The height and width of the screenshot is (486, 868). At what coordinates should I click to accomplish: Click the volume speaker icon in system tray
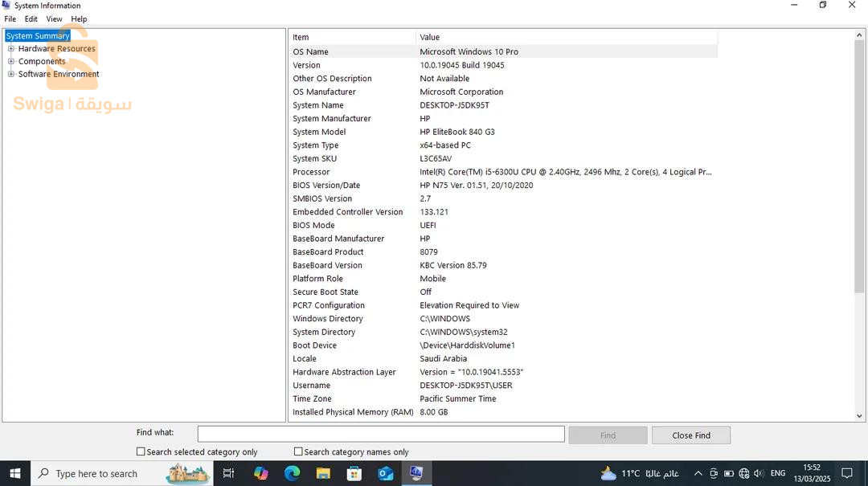click(x=758, y=473)
